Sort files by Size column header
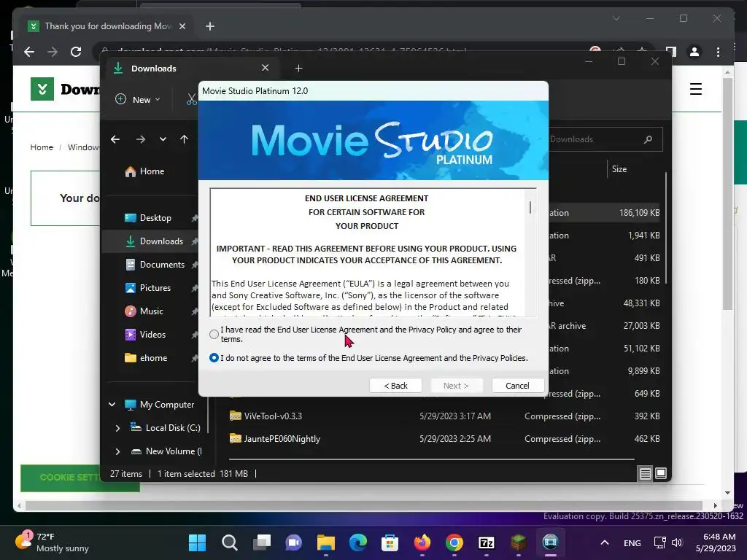The width and height of the screenshot is (747, 560). (x=619, y=169)
